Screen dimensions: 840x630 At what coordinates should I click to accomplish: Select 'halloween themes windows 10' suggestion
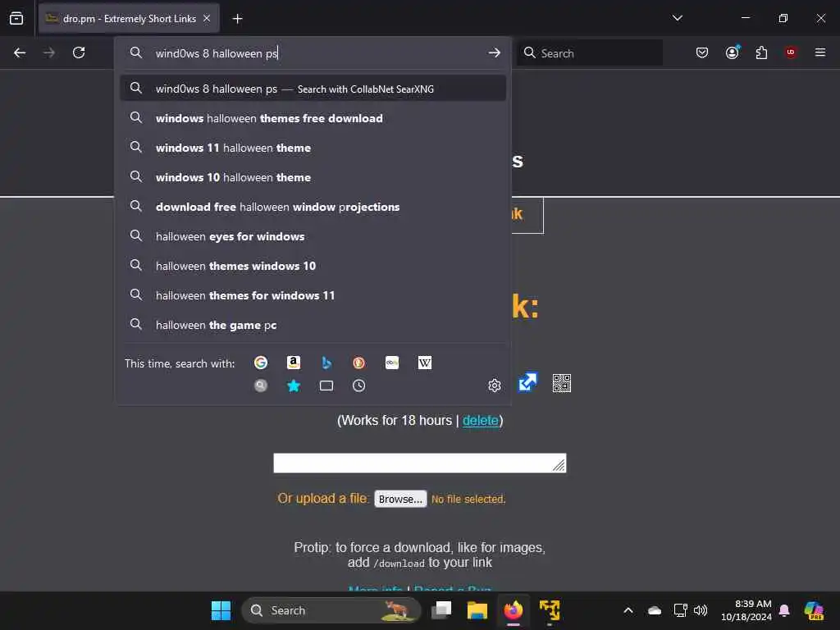(313, 266)
